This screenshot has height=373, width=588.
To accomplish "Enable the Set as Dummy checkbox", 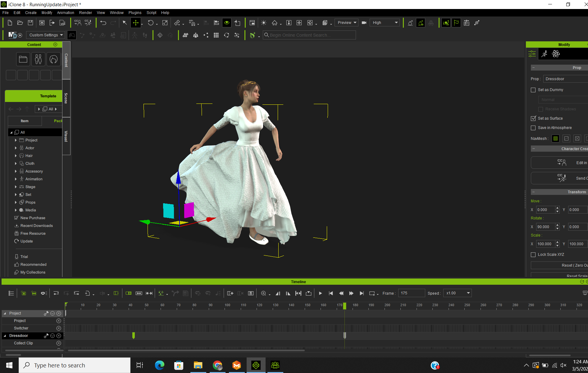I will click(533, 90).
